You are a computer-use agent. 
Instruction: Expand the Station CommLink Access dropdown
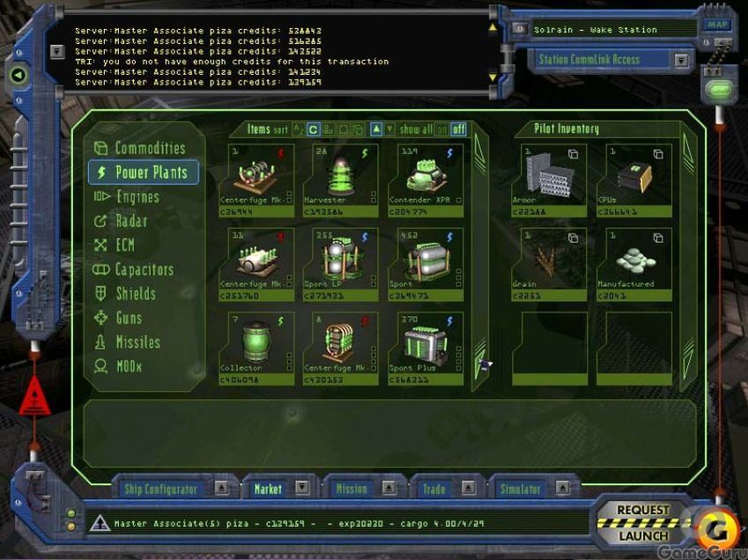tap(681, 61)
